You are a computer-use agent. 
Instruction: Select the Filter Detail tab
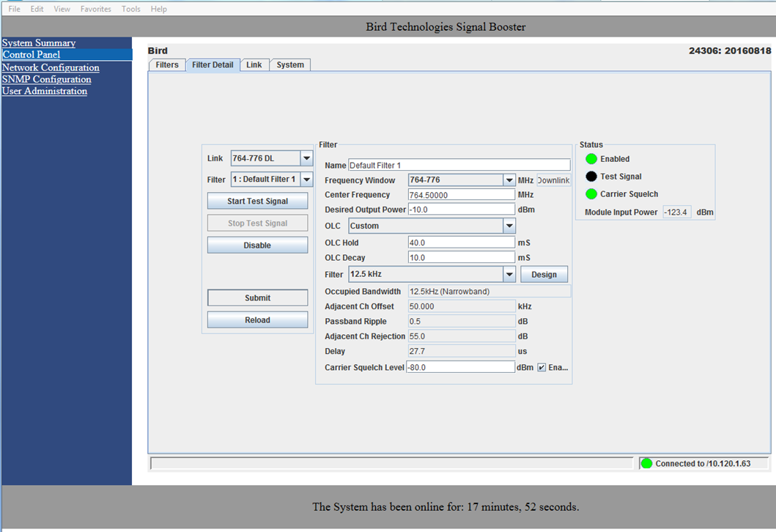[x=213, y=64]
